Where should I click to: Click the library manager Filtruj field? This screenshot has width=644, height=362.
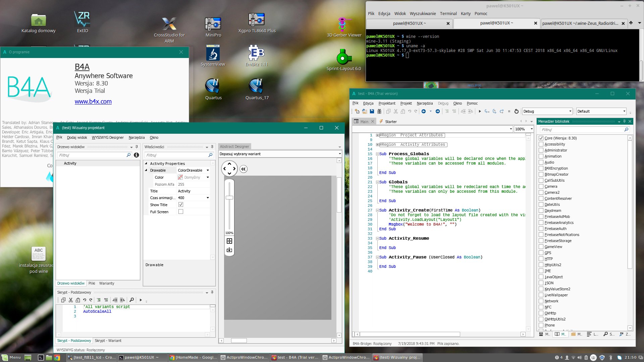click(581, 130)
